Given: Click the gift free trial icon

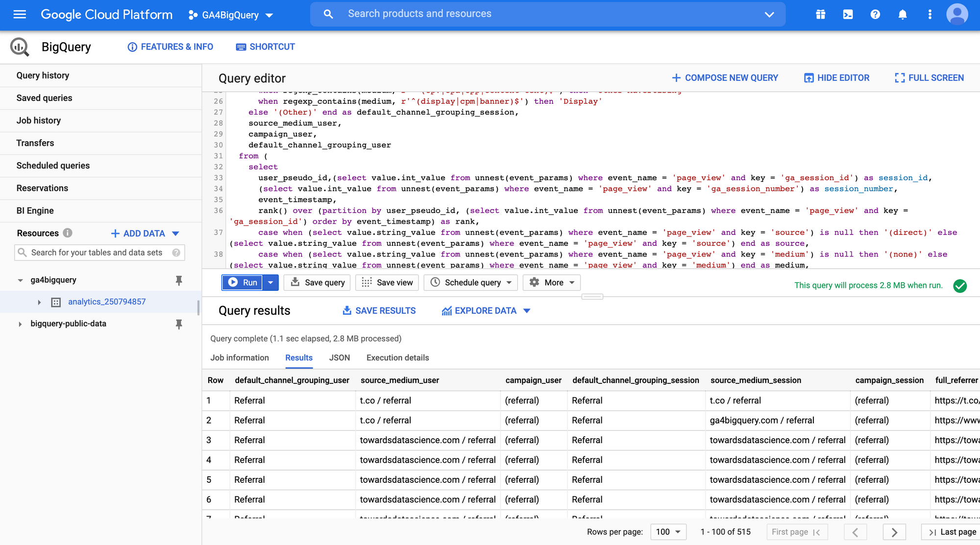Looking at the screenshot, I should coord(821,14).
